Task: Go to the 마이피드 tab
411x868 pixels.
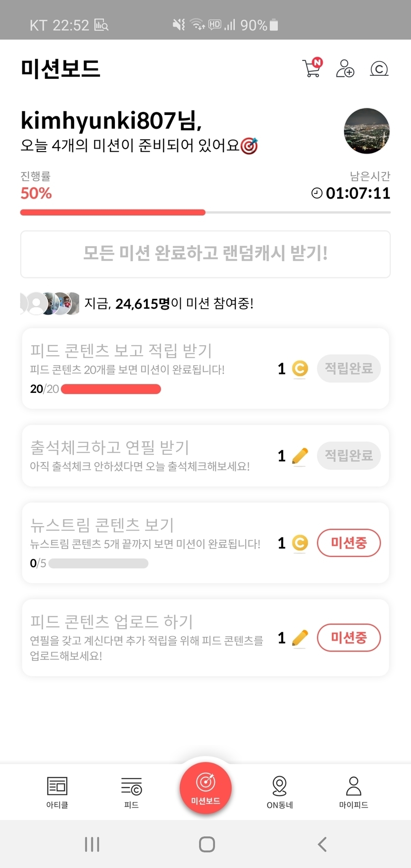Action: click(x=354, y=792)
